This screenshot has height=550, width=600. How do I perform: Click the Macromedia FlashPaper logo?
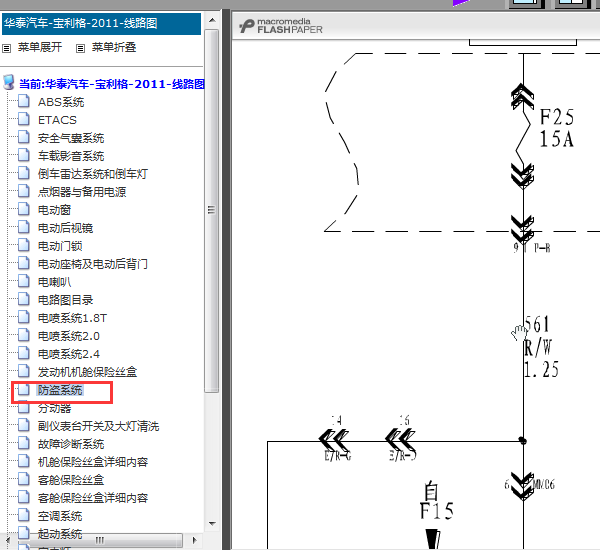tap(280, 26)
